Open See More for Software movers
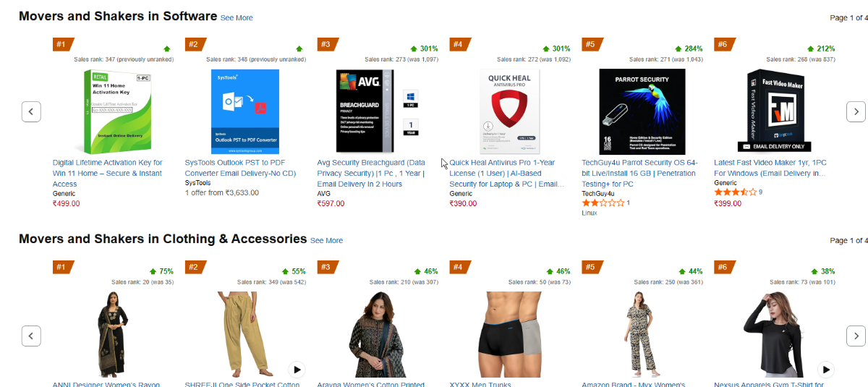The height and width of the screenshot is (387, 868). (237, 17)
